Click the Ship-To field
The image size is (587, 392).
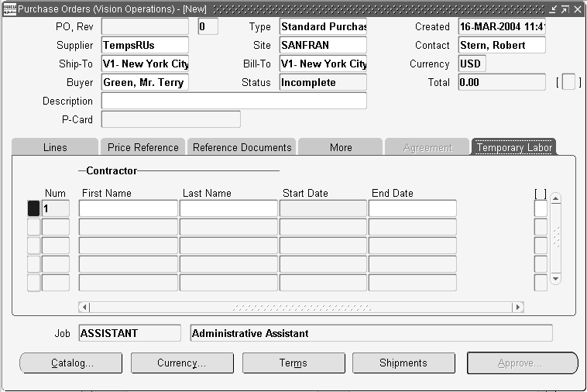tap(145, 64)
